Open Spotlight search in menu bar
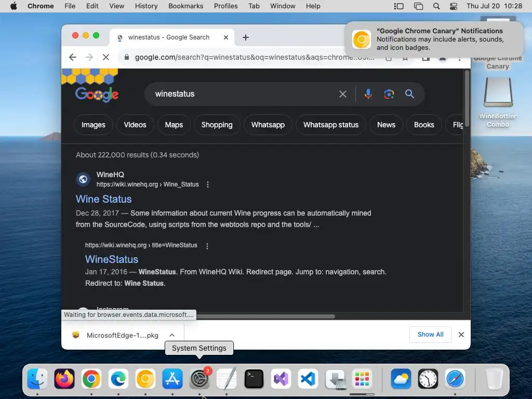Screen dimensions: 532x399 click(436, 6)
